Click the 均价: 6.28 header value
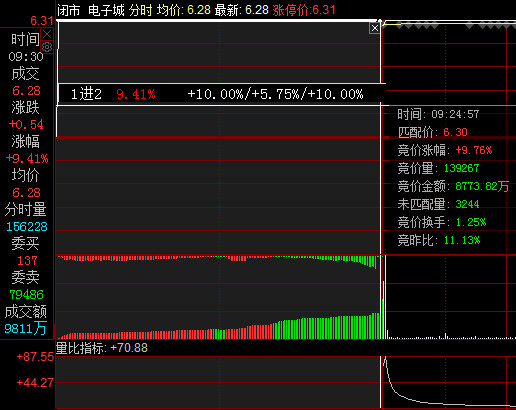Viewport: 516px width, 410px height. click(184, 10)
